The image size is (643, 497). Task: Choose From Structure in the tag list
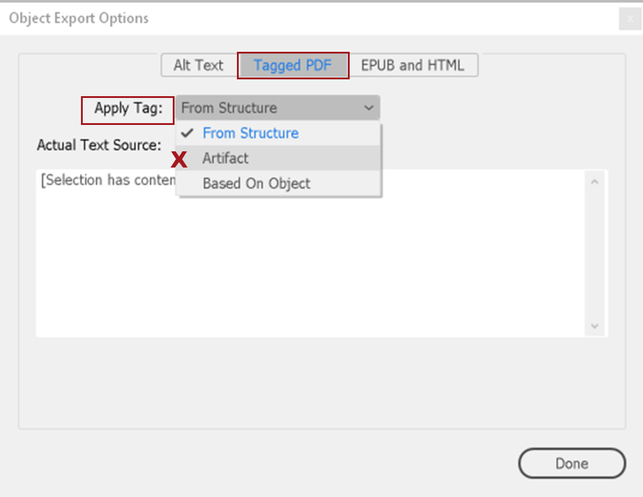[250, 133]
